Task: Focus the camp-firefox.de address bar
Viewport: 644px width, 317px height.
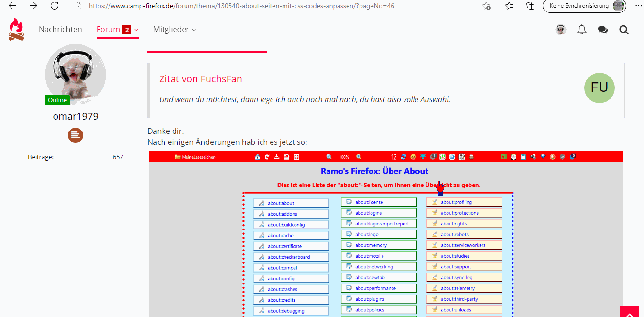Action: coord(241,6)
